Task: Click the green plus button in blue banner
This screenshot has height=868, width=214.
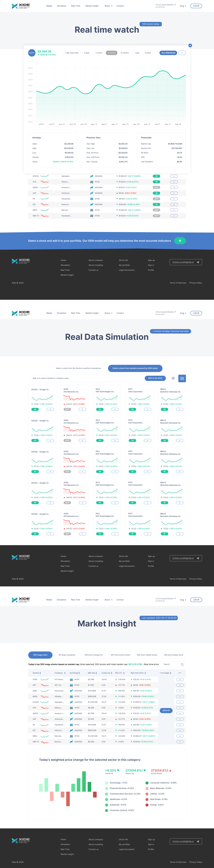Action: (x=180, y=241)
